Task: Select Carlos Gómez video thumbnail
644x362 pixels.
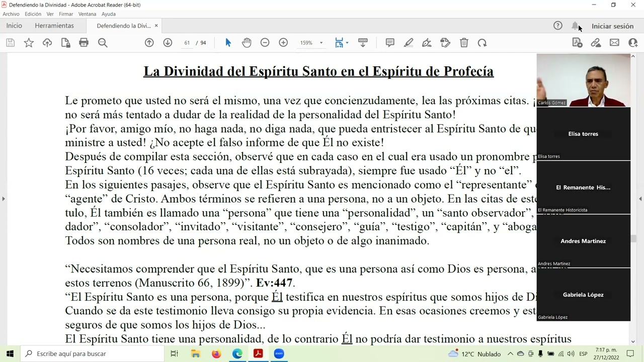Action: click(x=583, y=80)
